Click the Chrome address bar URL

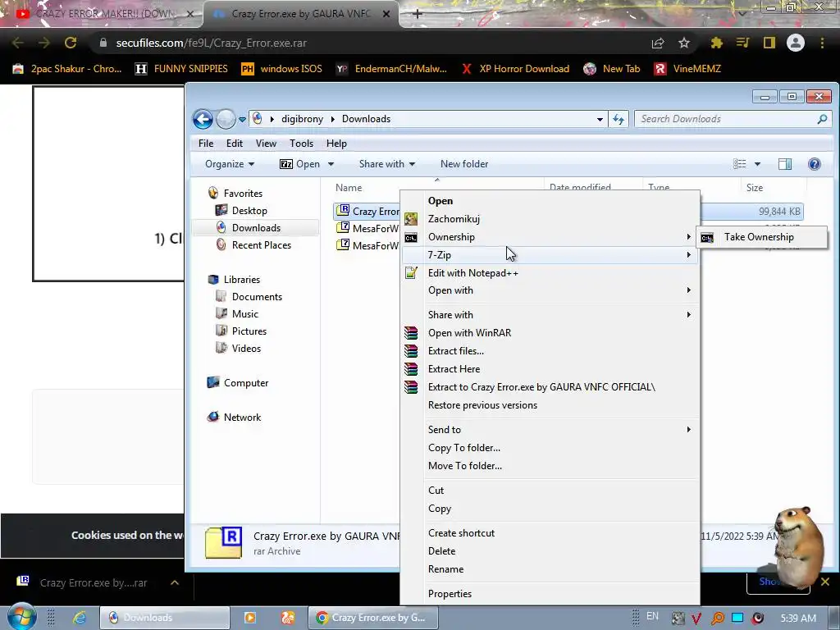coord(211,43)
